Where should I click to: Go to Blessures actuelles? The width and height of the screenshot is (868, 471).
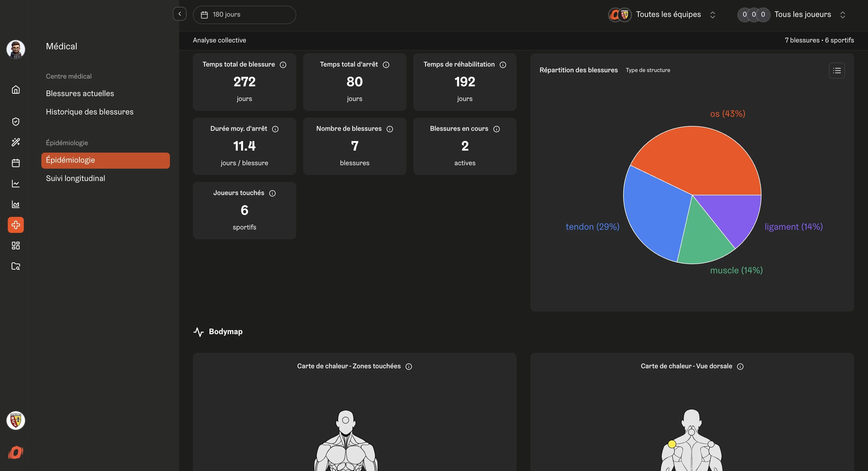tap(80, 93)
